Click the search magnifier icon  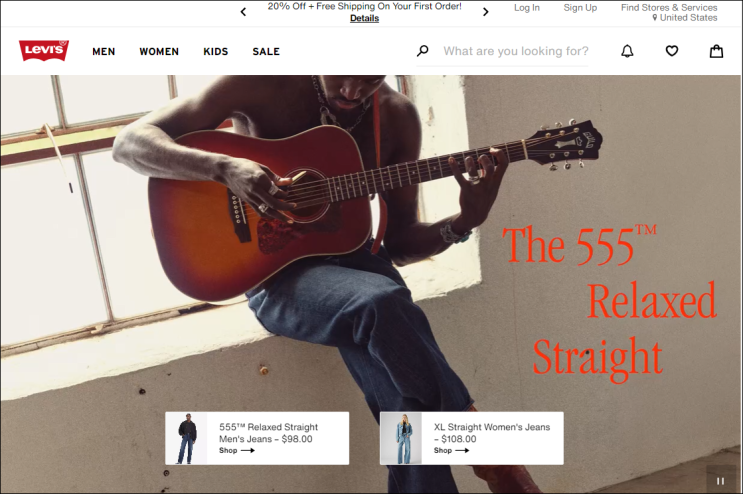point(423,51)
